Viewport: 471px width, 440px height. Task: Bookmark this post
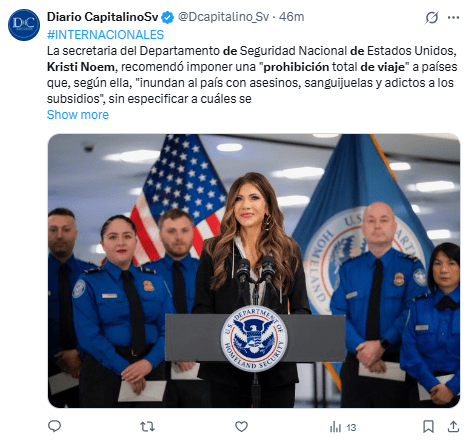(x=428, y=427)
